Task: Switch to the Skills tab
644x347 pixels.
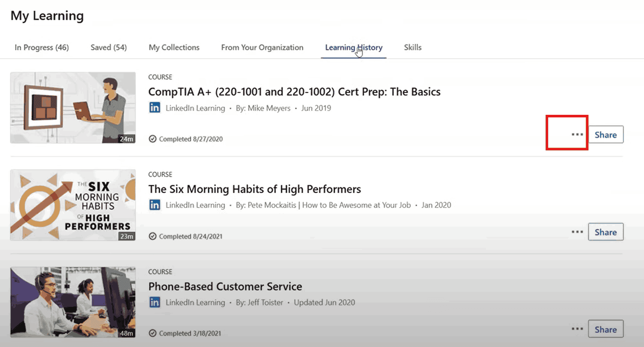Action: tap(412, 47)
